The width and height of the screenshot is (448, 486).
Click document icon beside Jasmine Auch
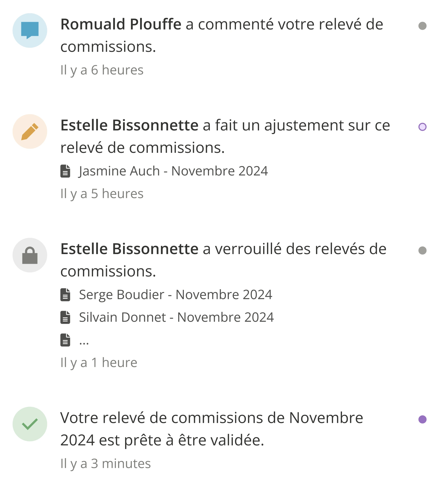65,171
